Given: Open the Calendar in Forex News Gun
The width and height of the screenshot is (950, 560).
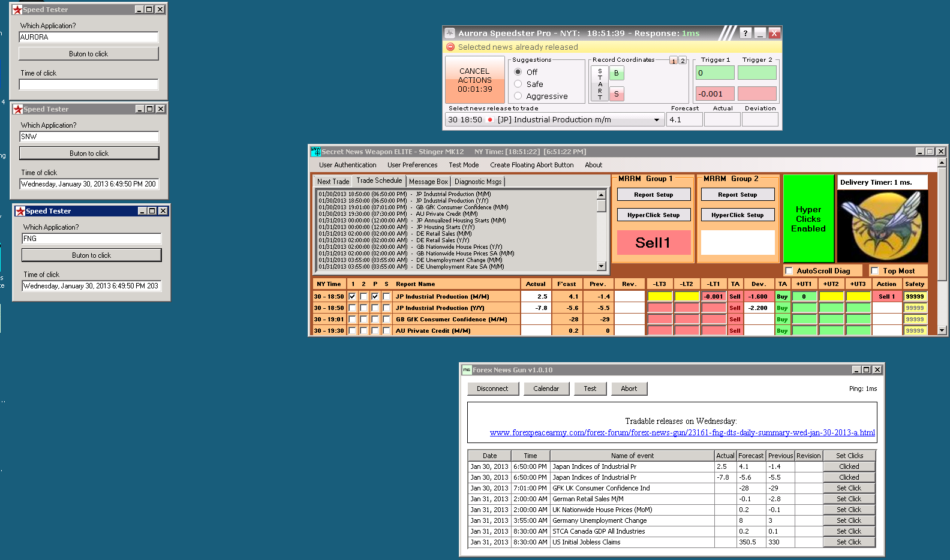Looking at the screenshot, I should [546, 389].
